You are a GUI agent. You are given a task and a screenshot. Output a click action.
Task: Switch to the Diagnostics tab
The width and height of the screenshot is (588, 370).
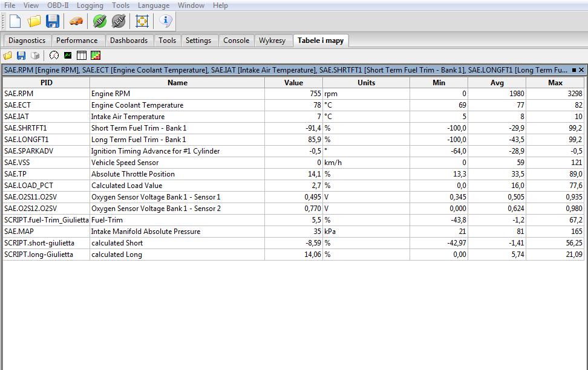(27, 41)
